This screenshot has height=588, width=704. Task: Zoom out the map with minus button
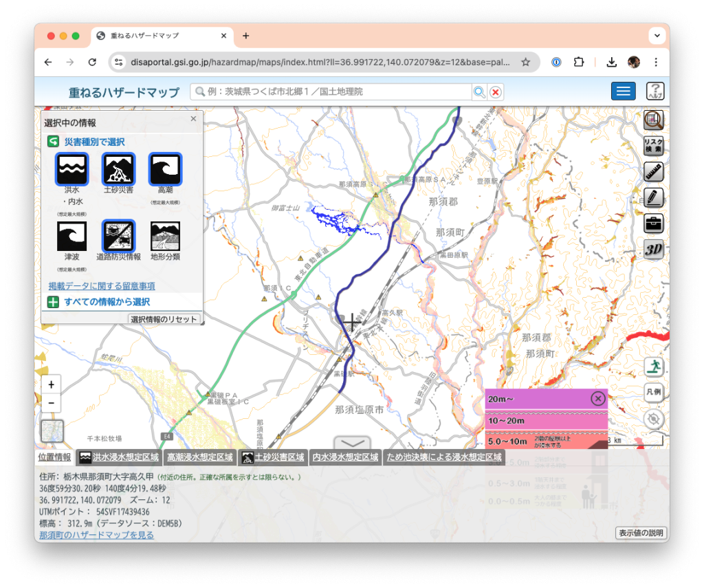pos(51,403)
